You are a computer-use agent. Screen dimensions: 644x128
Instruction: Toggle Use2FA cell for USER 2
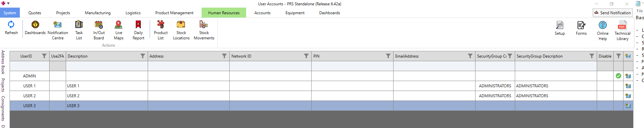tap(57, 96)
